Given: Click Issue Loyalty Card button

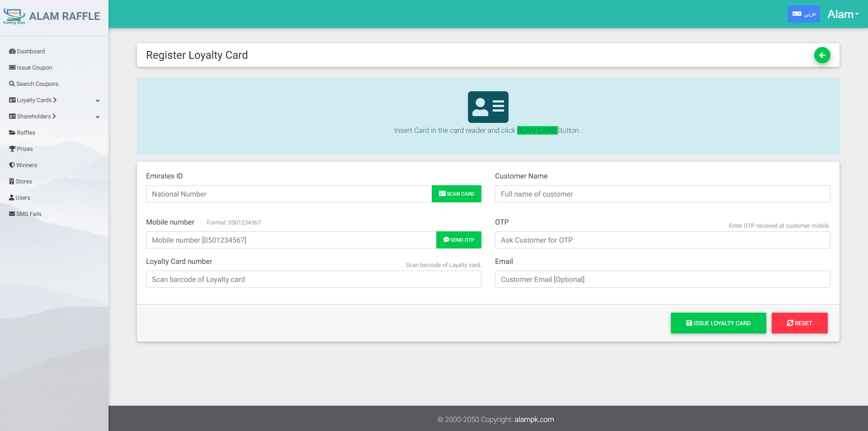Looking at the screenshot, I should (718, 323).
